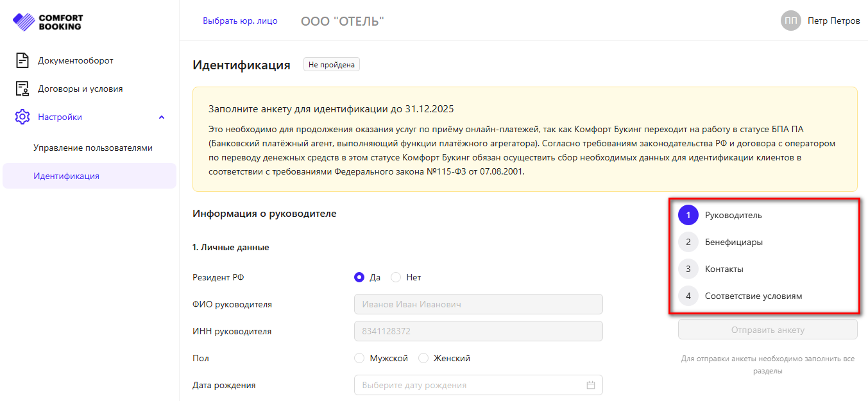The height and width of the screenshot is (401, 868).
Task: Select Идентификация in the sidebar
Action: 67,176
